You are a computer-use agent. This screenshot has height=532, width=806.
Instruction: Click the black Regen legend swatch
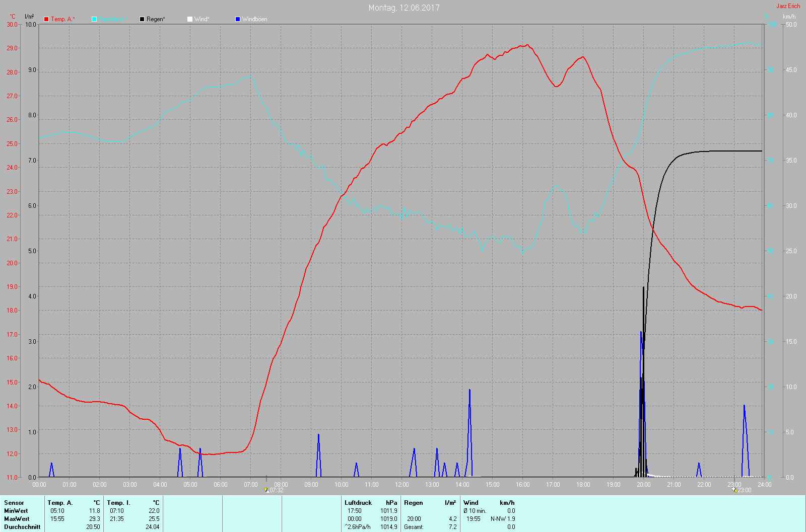[142, 19]
